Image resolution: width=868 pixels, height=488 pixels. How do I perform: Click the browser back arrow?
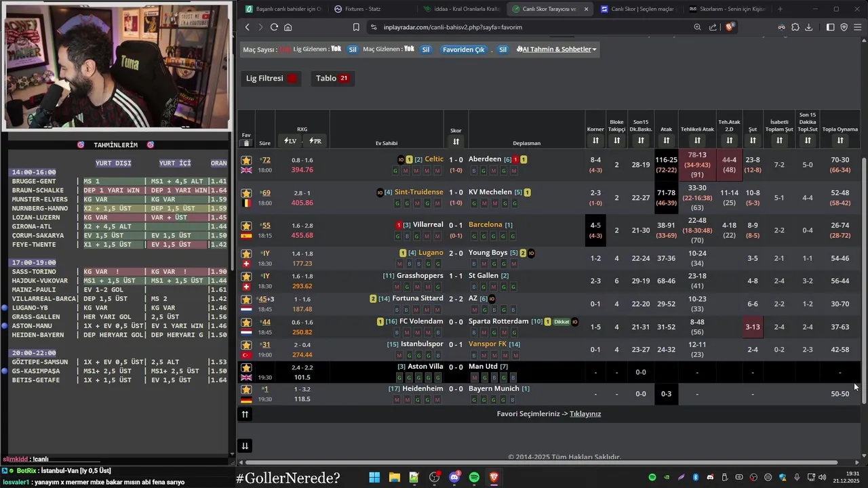pos(248,27)
